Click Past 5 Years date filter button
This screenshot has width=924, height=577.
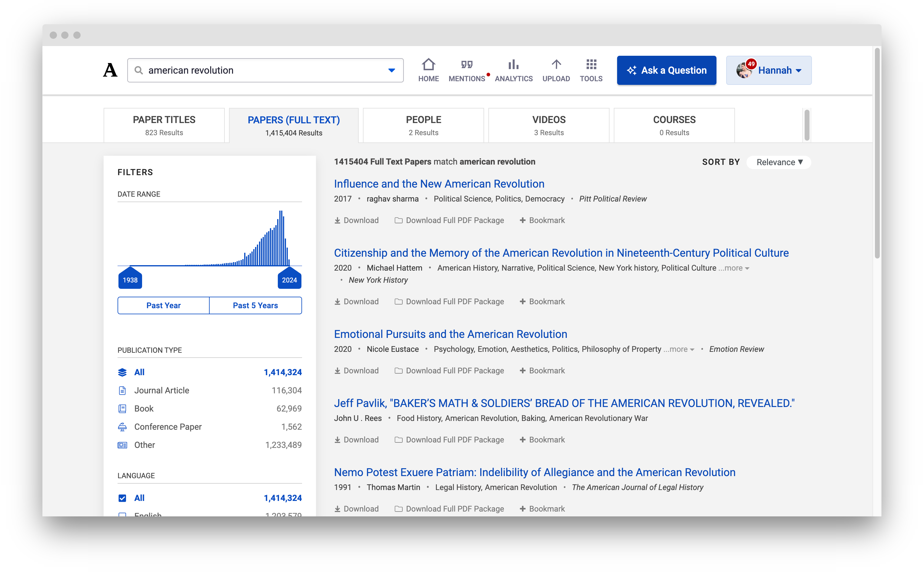click(256, 305)
